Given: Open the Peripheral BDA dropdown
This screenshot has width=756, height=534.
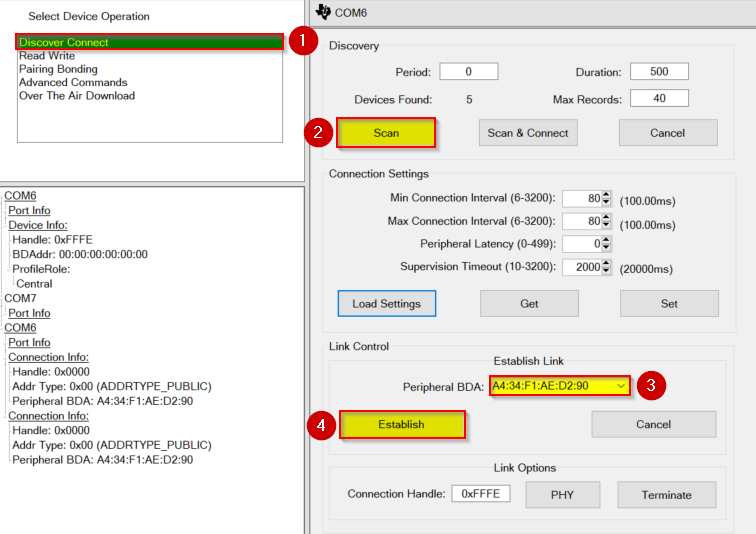Looking at the screenshot, I should (x=621, y=386).
